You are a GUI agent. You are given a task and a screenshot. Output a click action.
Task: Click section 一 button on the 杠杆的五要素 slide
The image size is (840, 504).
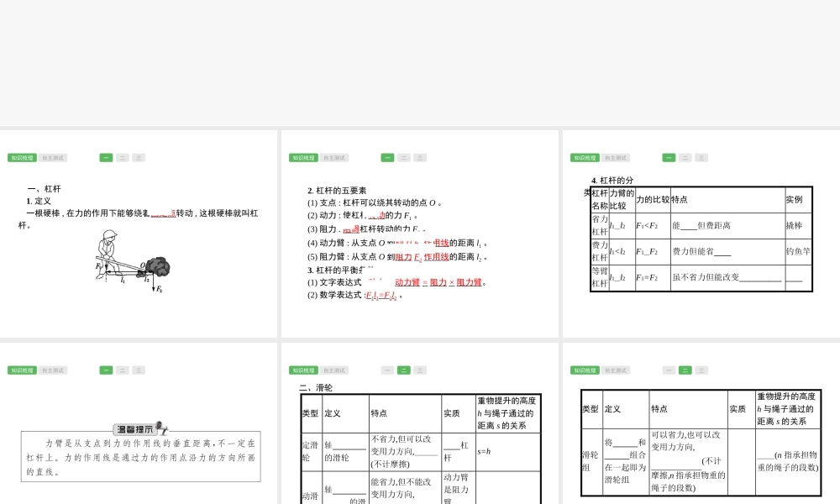(387, 158)
